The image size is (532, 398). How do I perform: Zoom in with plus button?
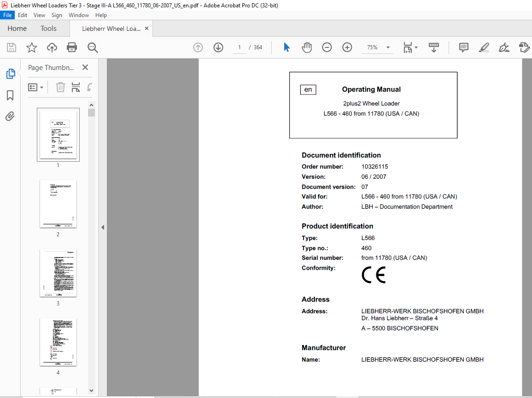347,47
